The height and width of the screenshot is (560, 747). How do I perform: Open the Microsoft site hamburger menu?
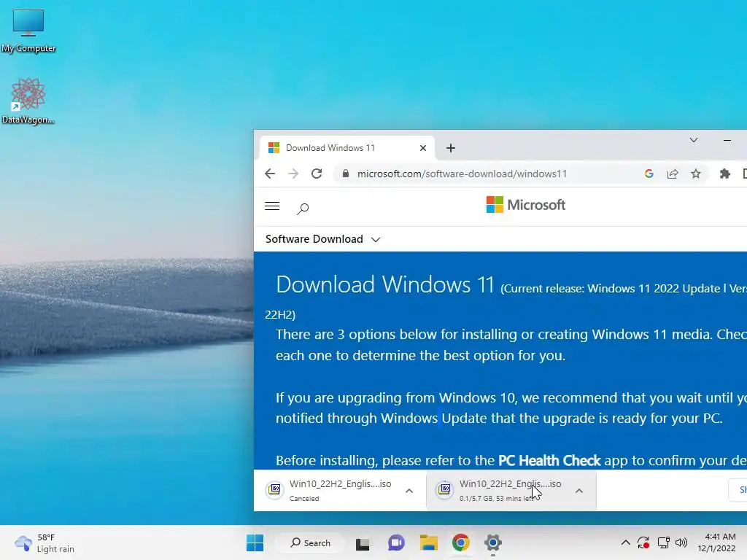point(272,206)
